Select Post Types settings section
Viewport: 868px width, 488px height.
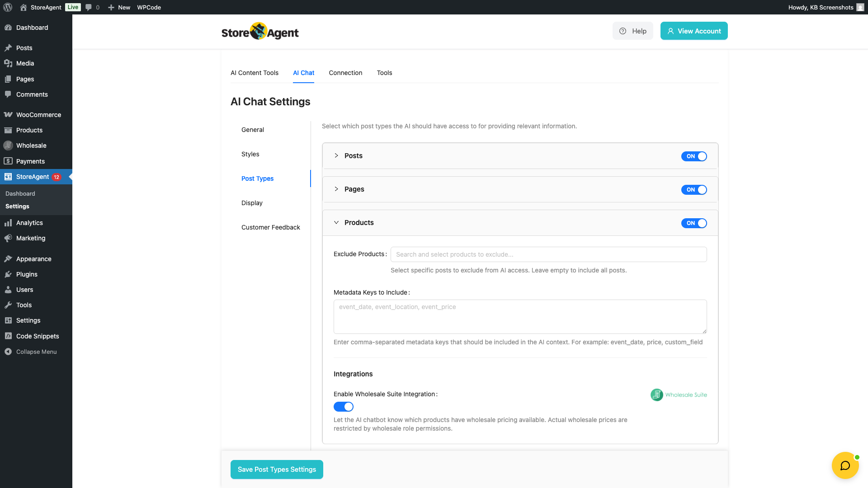tap(257, 178)
